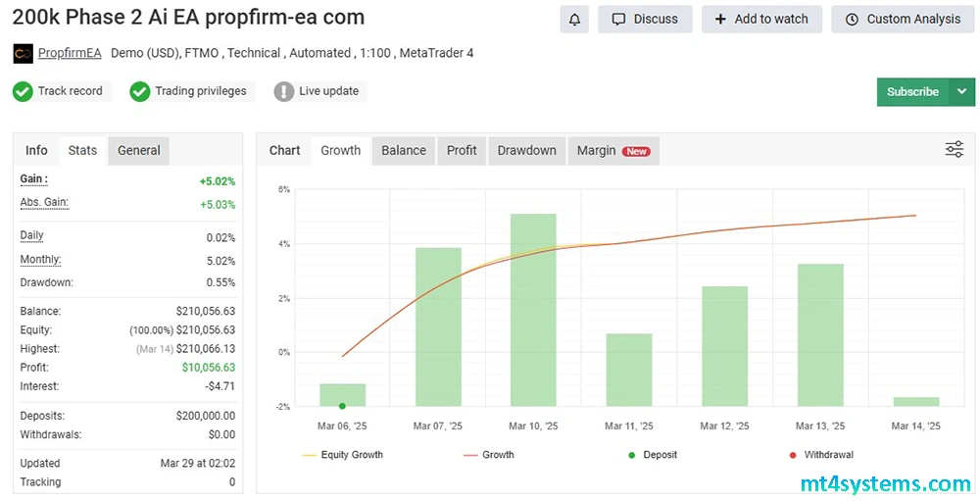Open the Margin chart tab

612,150
